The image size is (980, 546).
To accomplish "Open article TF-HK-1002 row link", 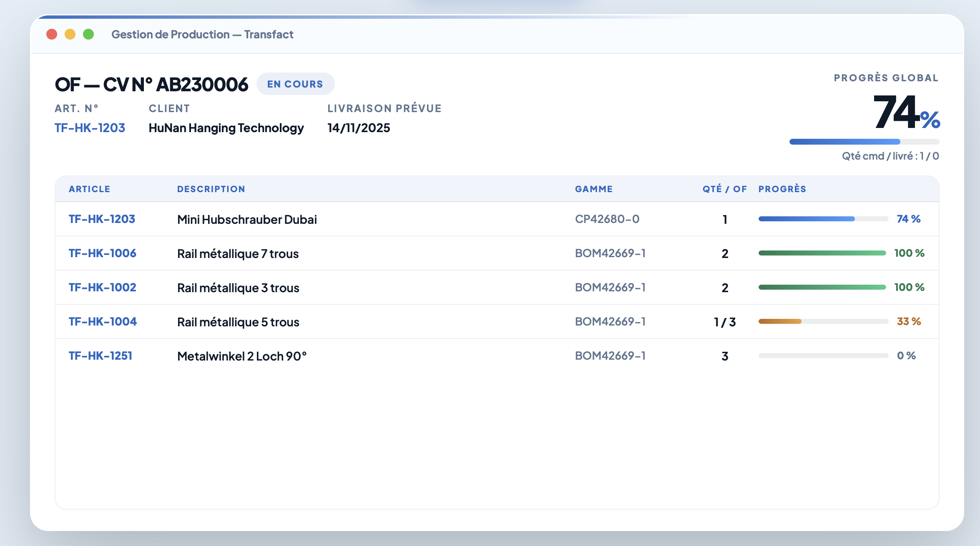I will pyautogui.click(x=102, y=287).
